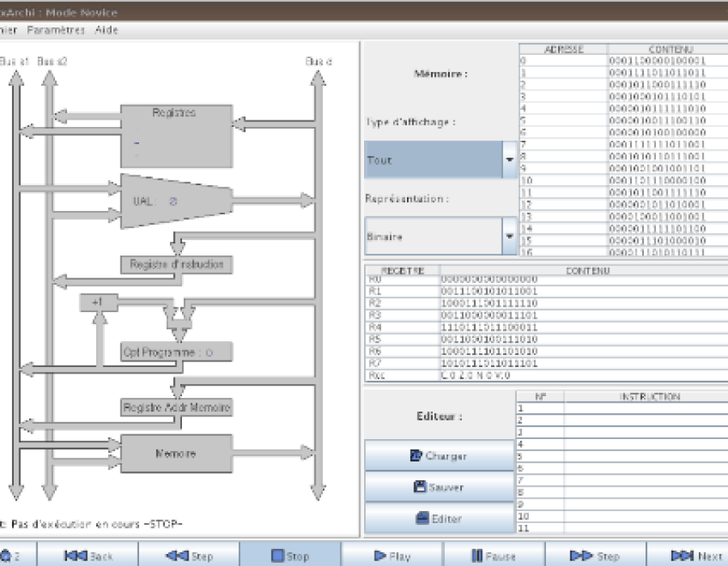Click the Editer button

(438, 518)
